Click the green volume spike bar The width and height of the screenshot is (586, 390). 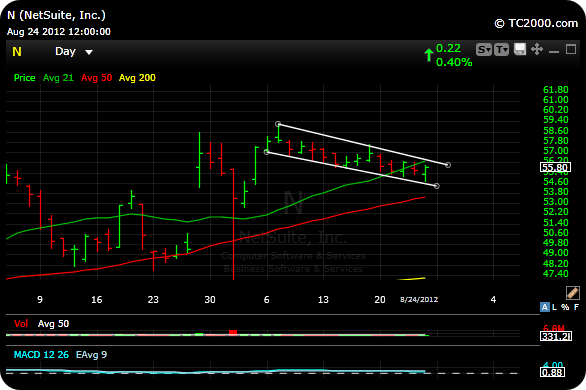(199, 334)
